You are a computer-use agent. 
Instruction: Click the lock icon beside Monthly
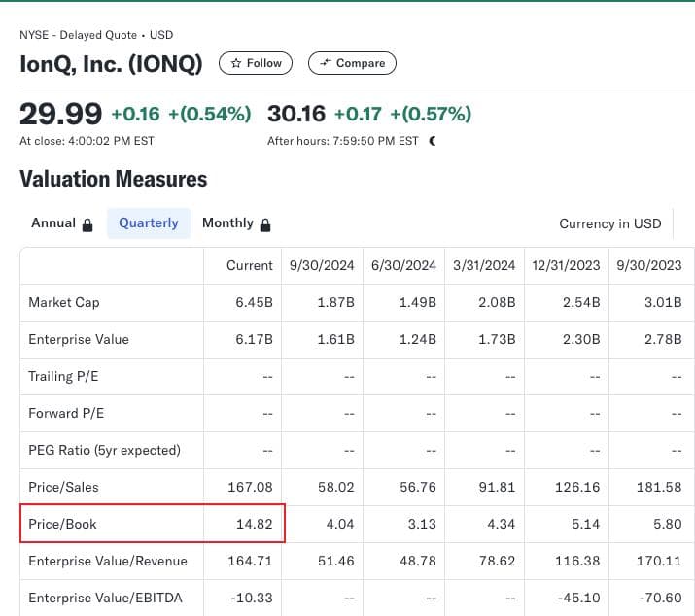pos(265,224)
